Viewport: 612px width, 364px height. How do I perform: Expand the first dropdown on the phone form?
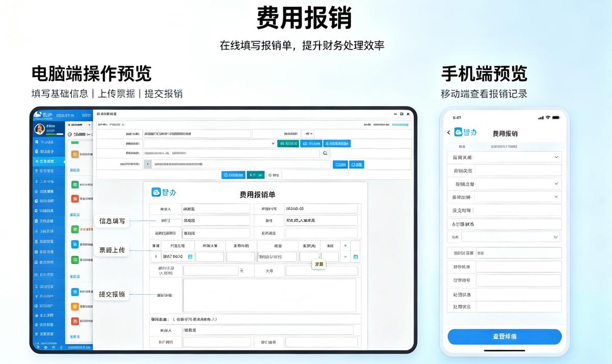click(x=504, y=158)
